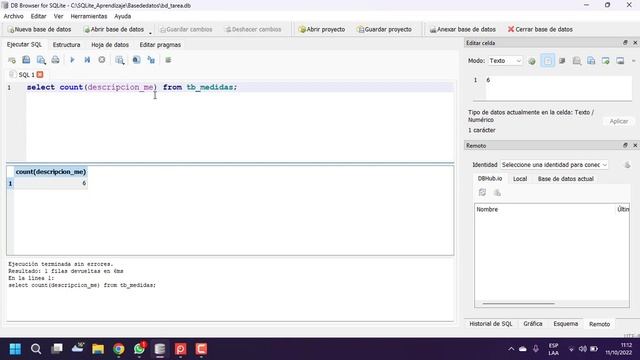Viewport: 640px width, 360px height.
Task: Click Abrir base de datos button
Action: pyautogui.click(x=113, y=29)
